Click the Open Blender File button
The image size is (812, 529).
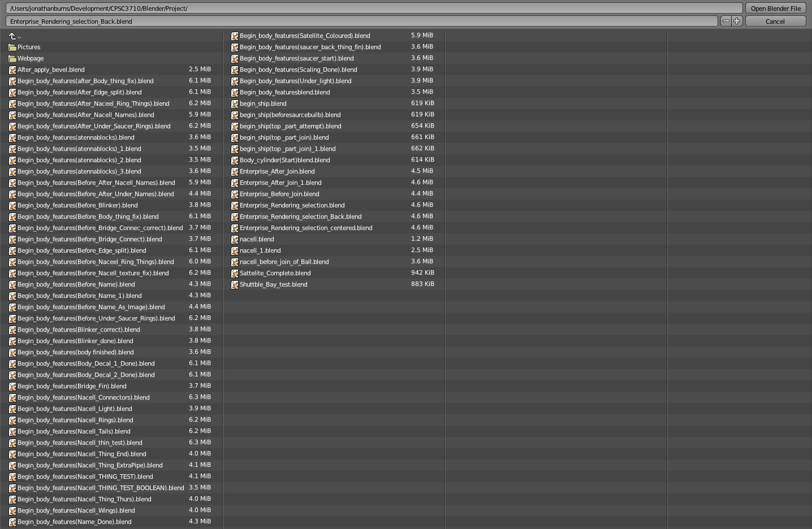775,8
